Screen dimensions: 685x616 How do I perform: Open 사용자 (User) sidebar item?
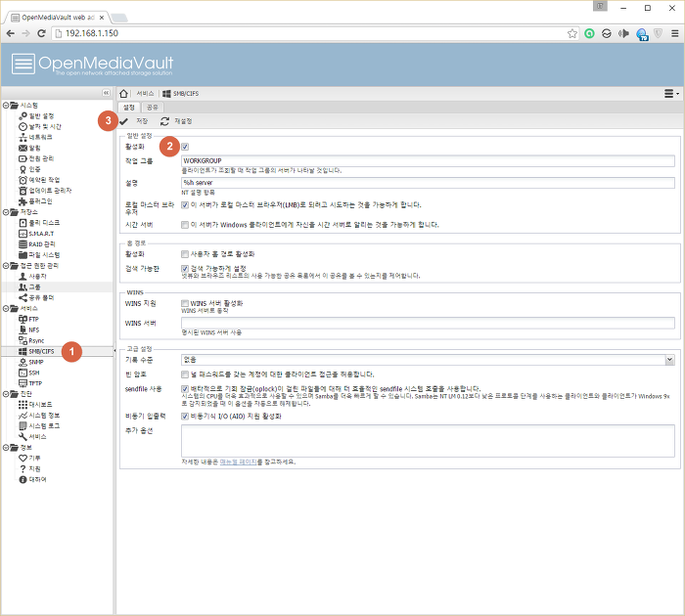(x=32, y=277)
